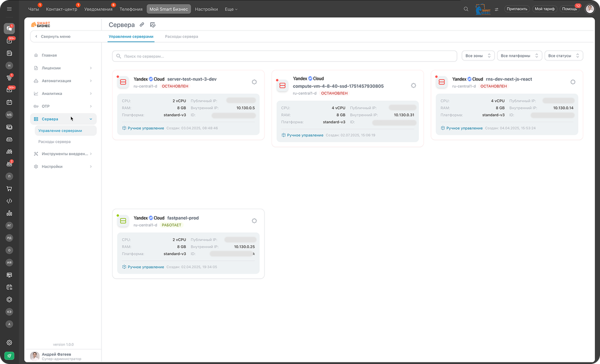
Task: Click Ручное управление on fastpanel-prod card
Action: coord(143,267)
